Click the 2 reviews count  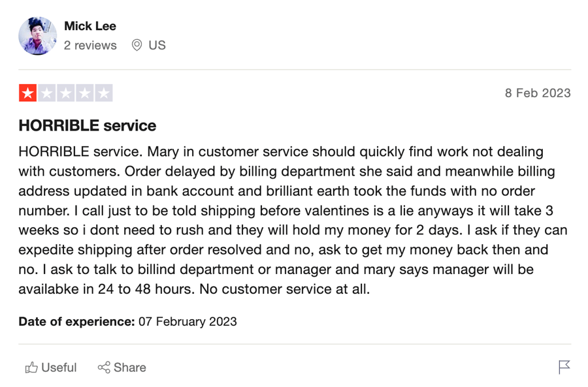[90, 45]
